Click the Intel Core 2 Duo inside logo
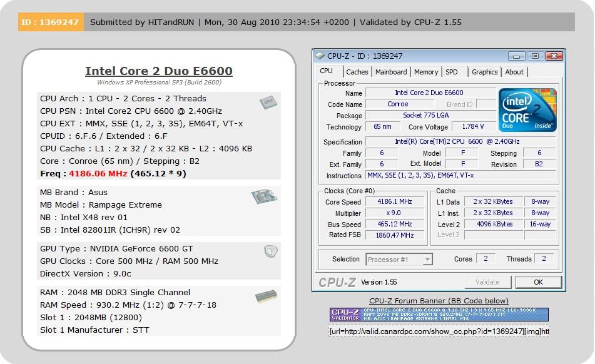The image size is (595, 364). point(527,110)
